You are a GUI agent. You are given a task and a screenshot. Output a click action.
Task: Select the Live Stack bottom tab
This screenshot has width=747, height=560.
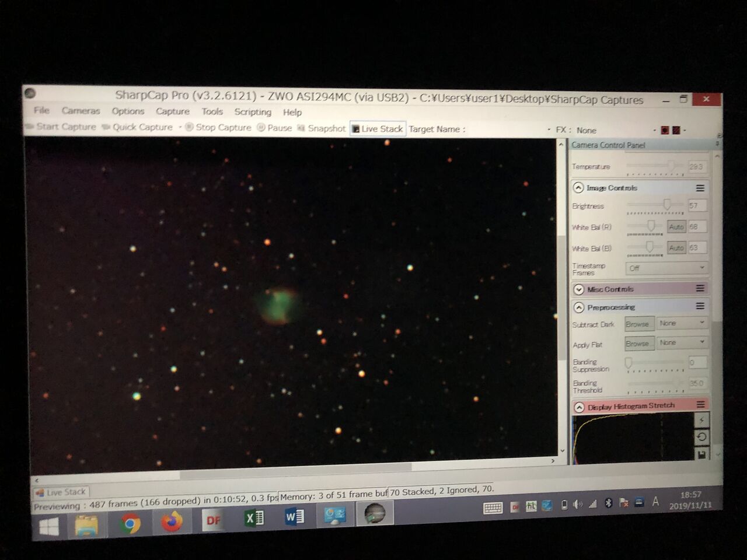pyautogui.click(x=61, y=492)
